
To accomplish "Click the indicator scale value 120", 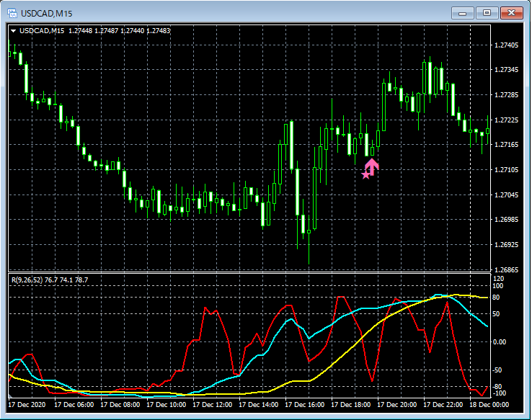I will coord(498,278).
